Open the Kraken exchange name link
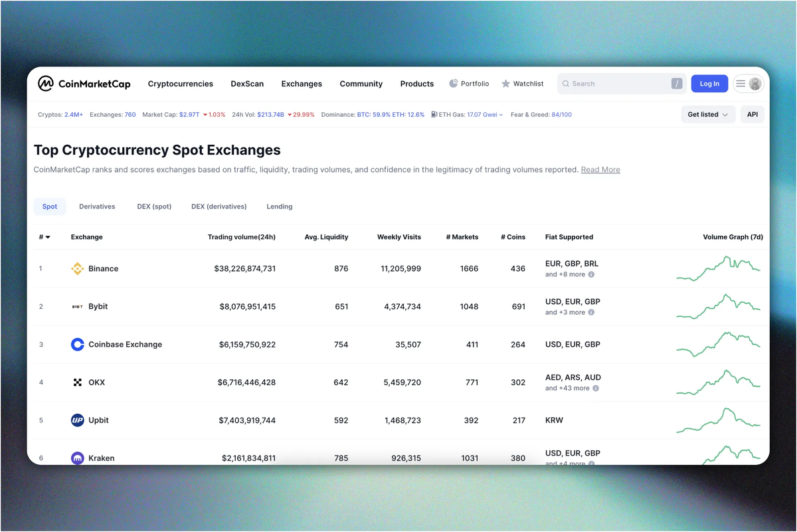Image resolution: width=797 pixels, height=532 pixels. click(102, 458)
